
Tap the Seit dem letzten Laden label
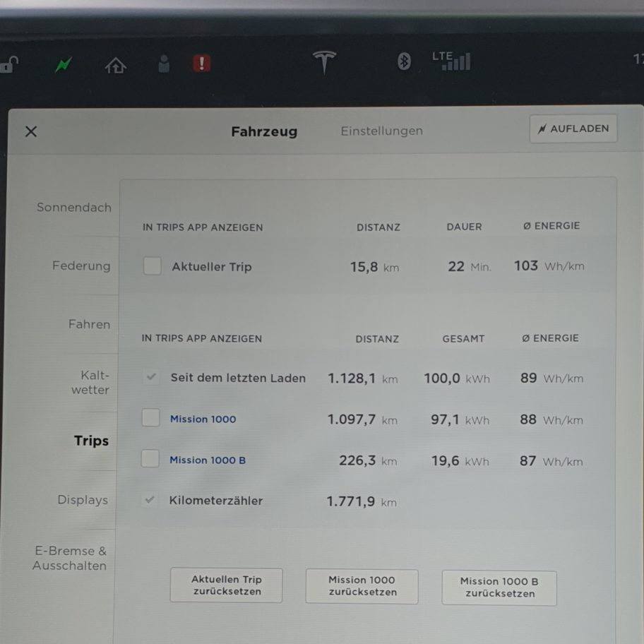[x=238, y=378]
